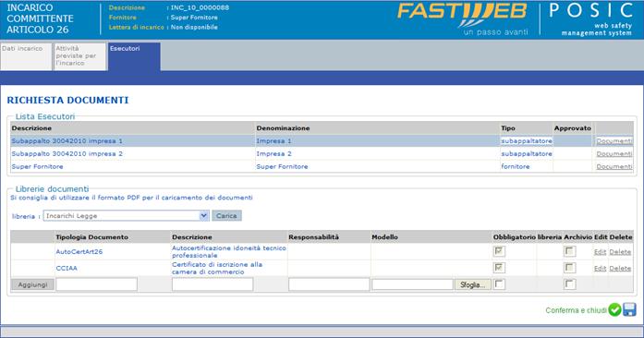Click Impresa 1 in Denominazione column
The image size is (644, 338).
coord(273,141)
